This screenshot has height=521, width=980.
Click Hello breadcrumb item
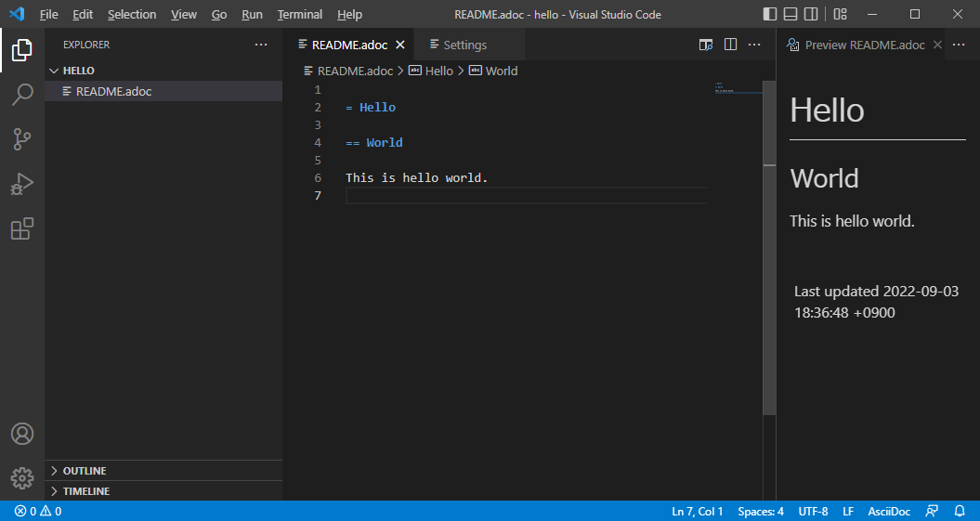pyautogui.click(x=431, y=71)
